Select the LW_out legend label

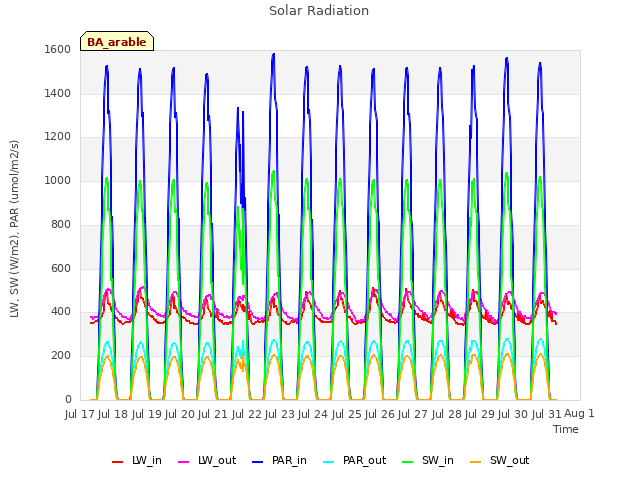tap(217, 460)
